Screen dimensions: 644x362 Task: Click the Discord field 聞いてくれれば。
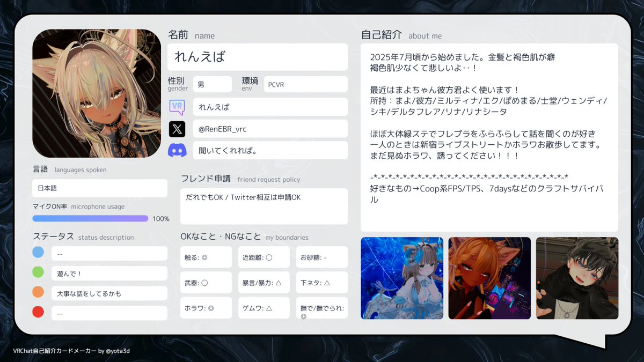click(270, 150)
